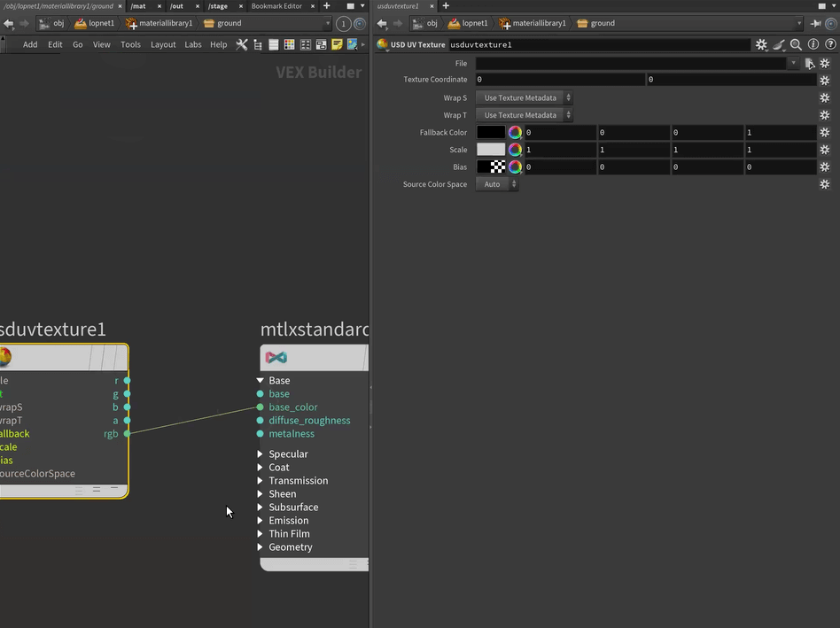Show node info with the (i) icon
The height and width of the screenshot is (628, 840).
(813, 44)
